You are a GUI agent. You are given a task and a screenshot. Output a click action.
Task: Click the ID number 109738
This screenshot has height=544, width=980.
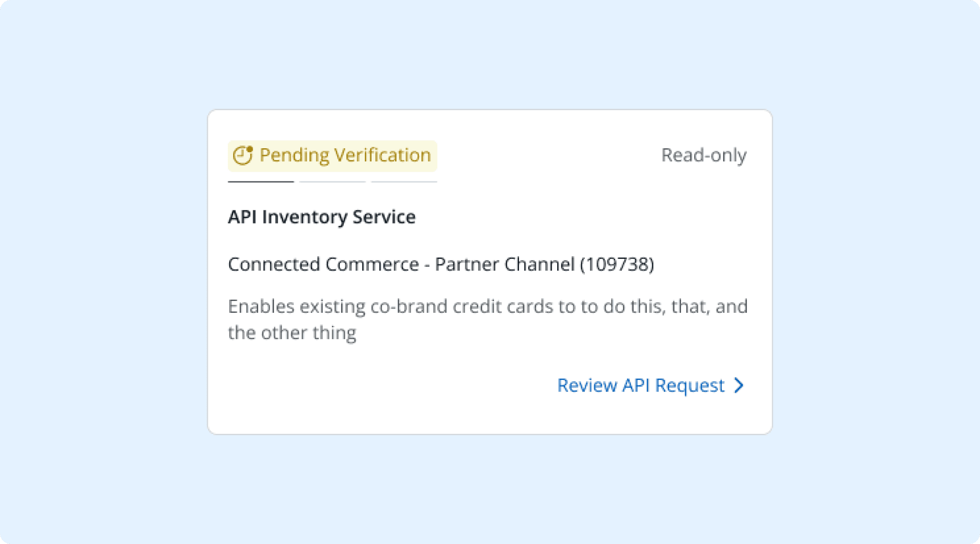[x=617, y=264]
